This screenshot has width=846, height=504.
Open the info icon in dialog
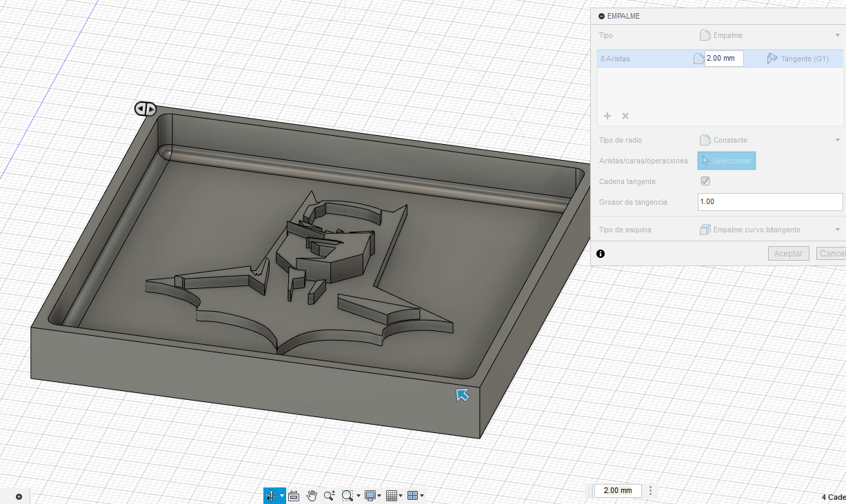click(601, 254)
